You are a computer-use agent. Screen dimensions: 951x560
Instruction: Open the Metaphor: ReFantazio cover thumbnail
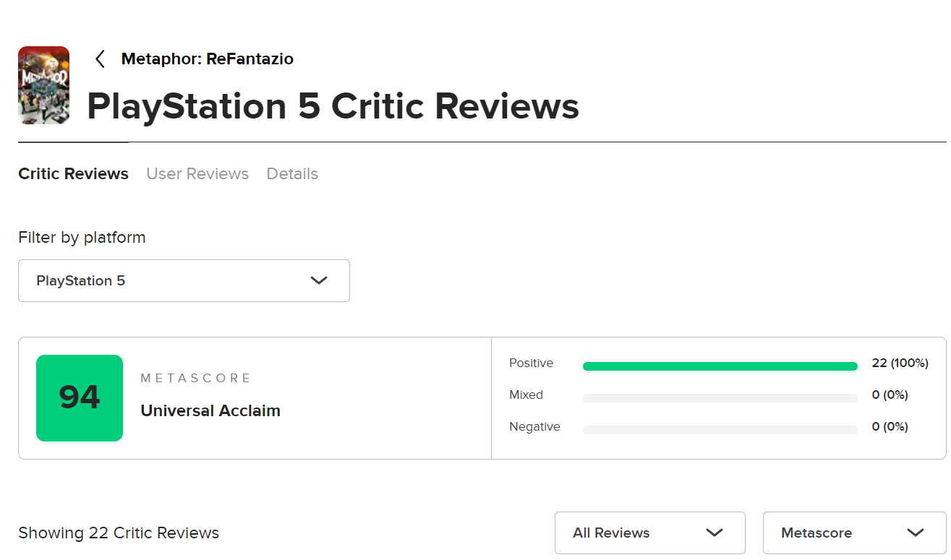[43, 85]
